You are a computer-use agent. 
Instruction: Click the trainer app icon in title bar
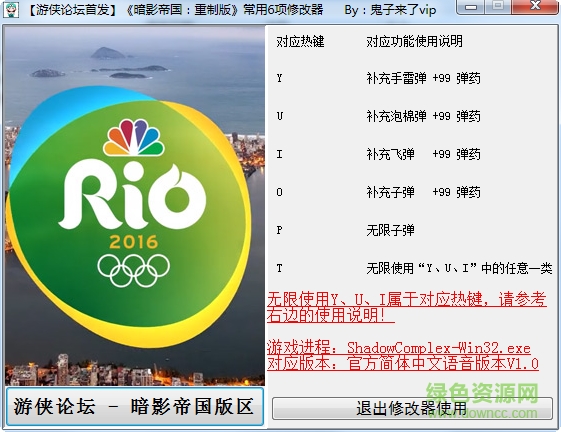point(11,10)
